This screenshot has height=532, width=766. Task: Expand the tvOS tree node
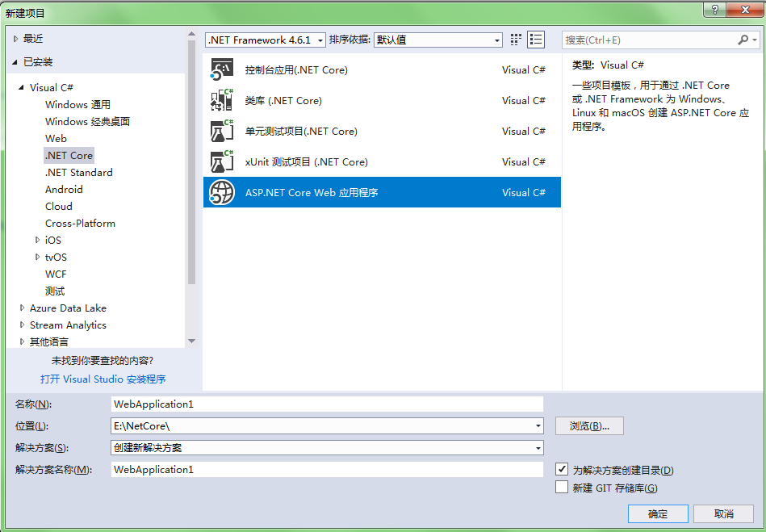(x=38, y=257)
